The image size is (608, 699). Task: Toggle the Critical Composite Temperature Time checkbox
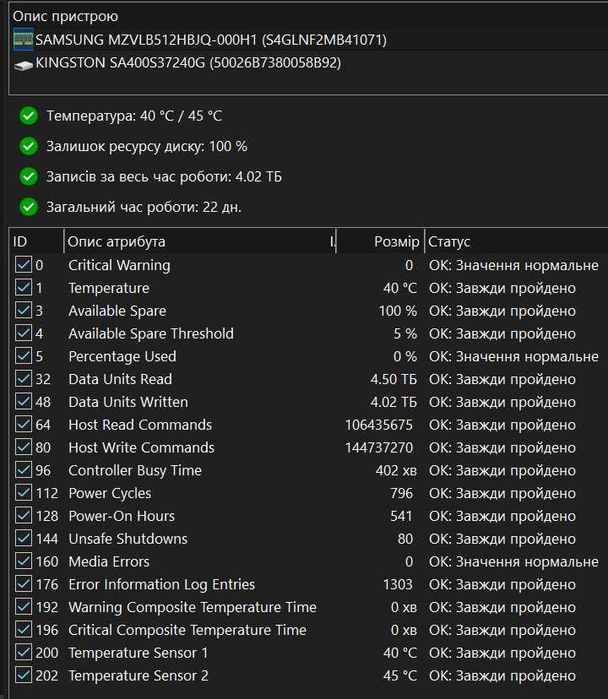tap(23, 629)
